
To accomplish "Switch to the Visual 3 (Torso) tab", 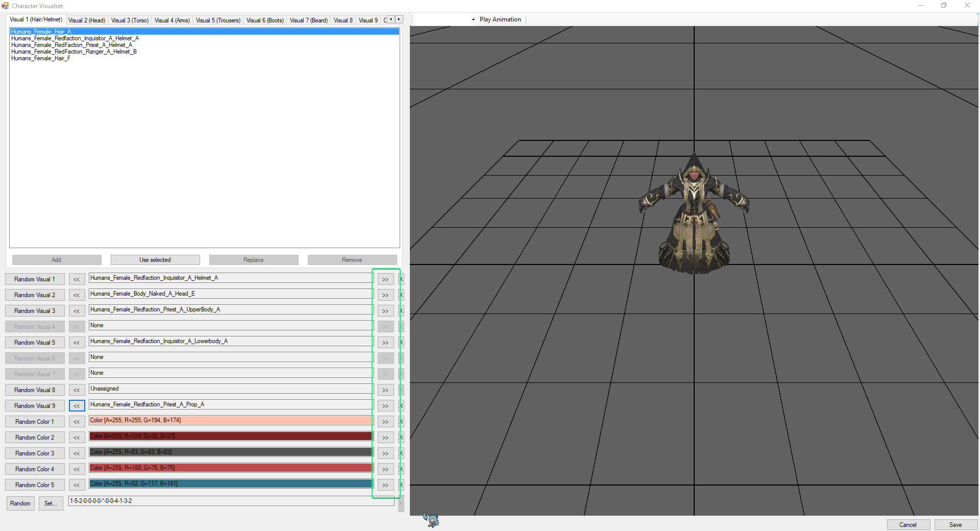I will (130, 20).
